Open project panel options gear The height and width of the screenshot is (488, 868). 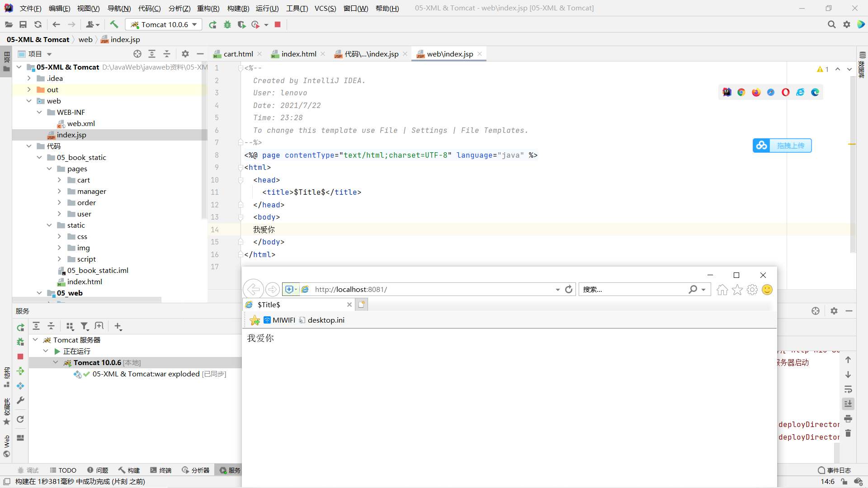[x=185, y=54]
